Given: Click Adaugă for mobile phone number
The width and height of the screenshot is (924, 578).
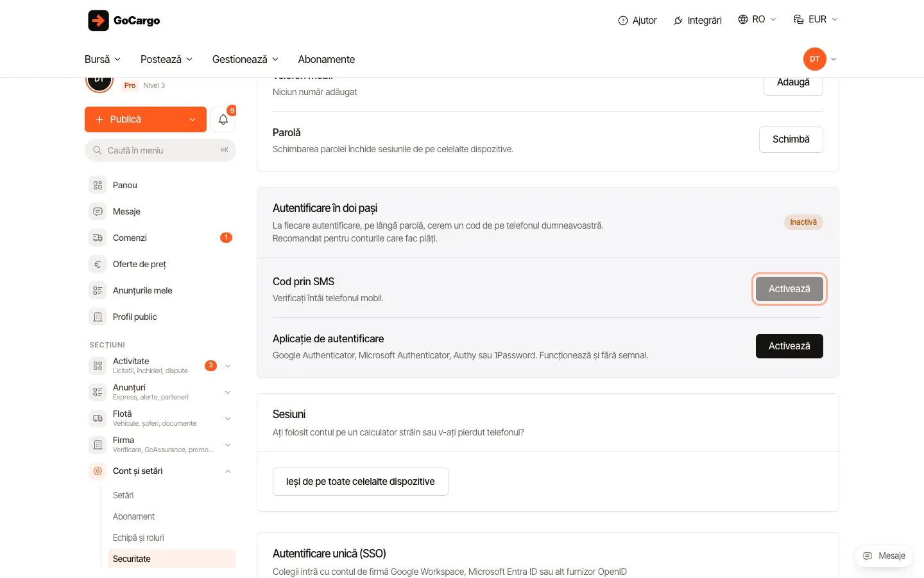Looking at the screenshot, I should point(793,85).
